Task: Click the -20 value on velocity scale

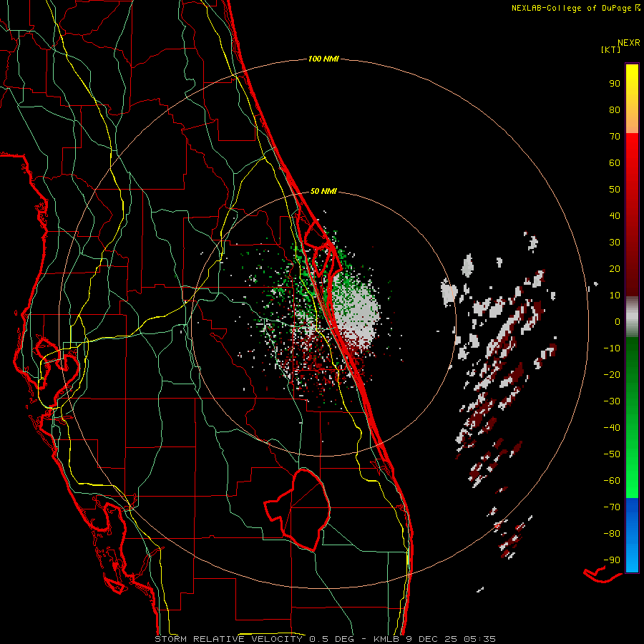Action: pos(612,375)
